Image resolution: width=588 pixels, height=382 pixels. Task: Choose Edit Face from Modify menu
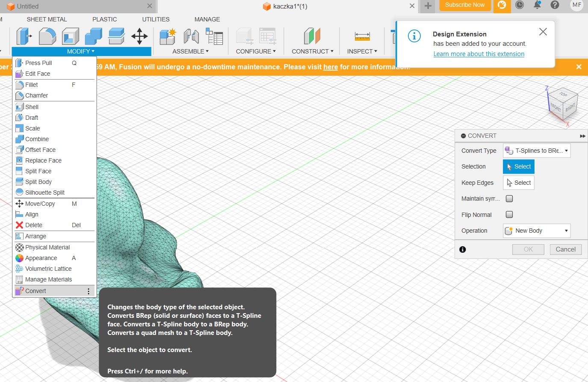click(54, 74)
